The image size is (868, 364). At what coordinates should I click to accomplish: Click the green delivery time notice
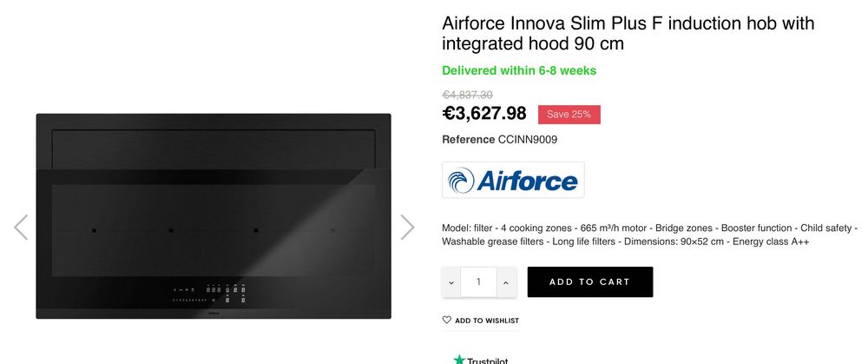(x=519, y=70)
